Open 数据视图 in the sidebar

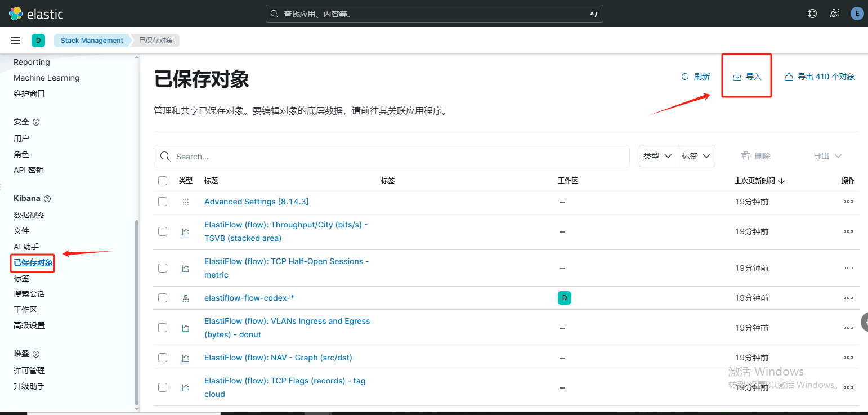pyautogui.click(x=29, y=215)
